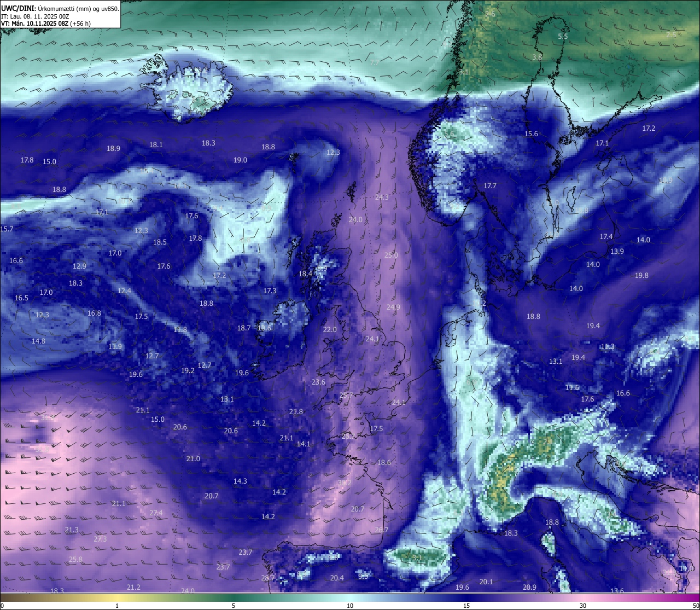Select the 12.4 value label
This screenshot has width=700, height=610.
coord(124,291)
